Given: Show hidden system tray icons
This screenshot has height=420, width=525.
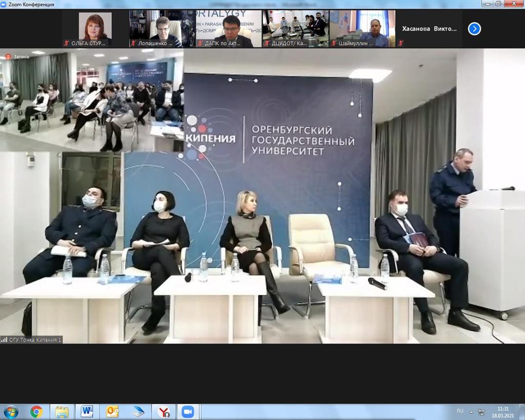Looking at the screenshot, I should [471, 412].
